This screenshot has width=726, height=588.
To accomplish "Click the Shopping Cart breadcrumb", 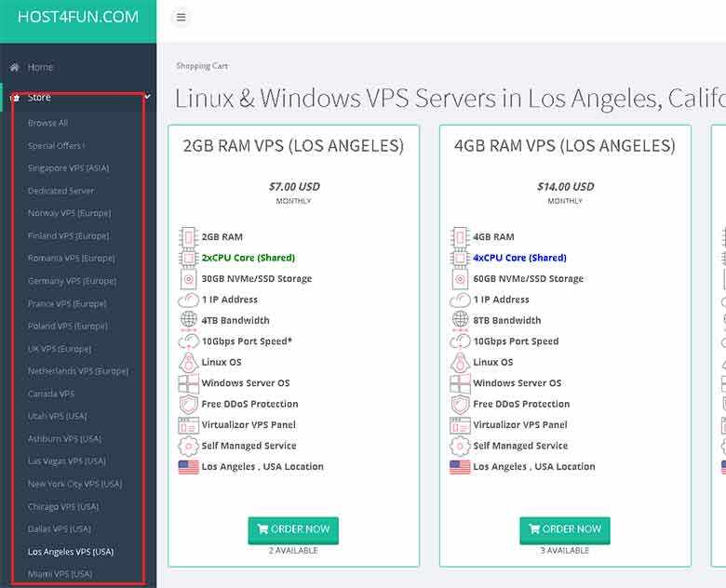I will (202, 66).
